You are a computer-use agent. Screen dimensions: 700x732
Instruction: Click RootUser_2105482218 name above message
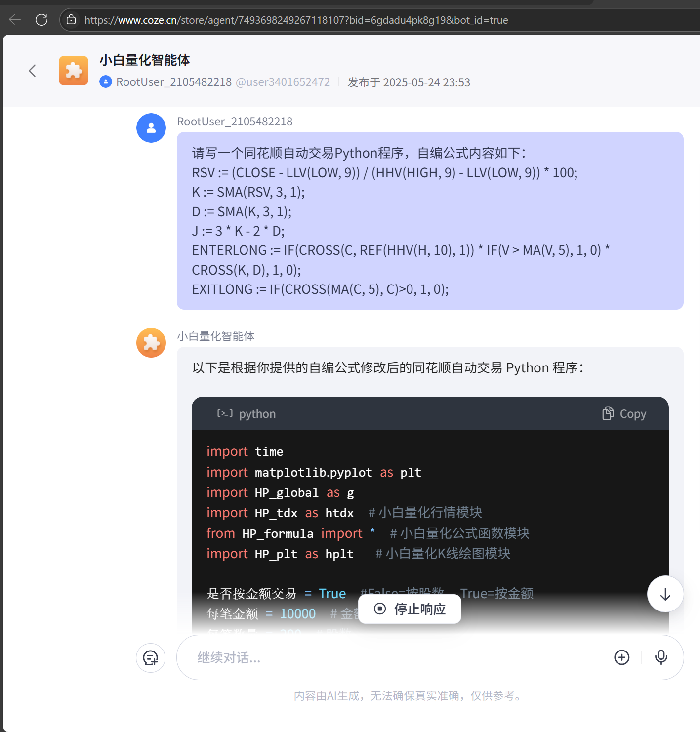click(235, 122)
